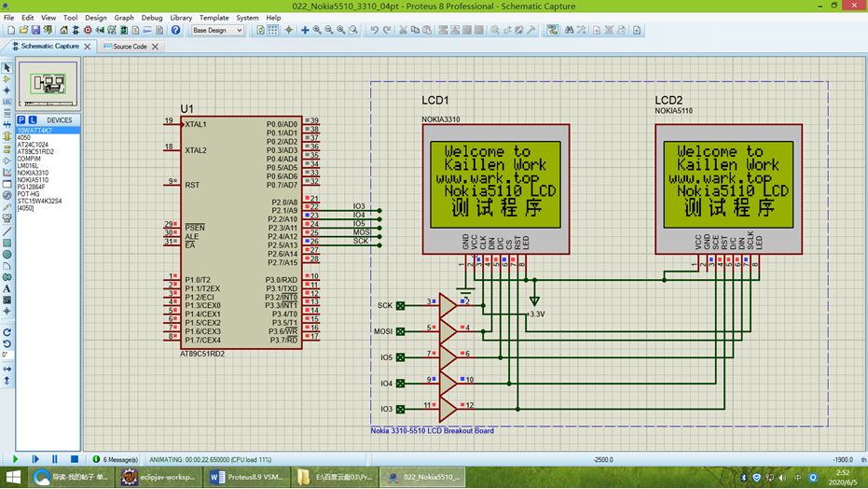The width and height of the screenshot is (868, 489).
Task: Step the simulation forward
Action: coord(34,459)
